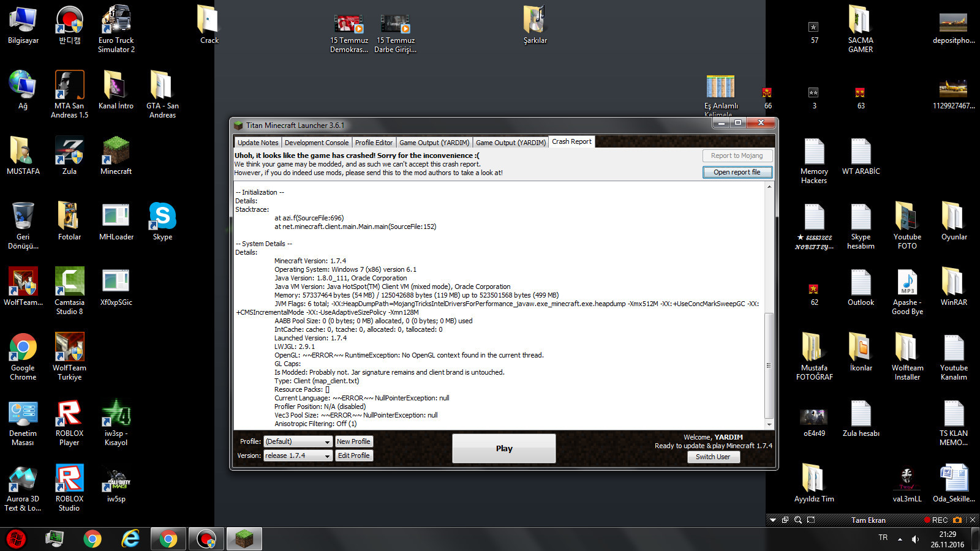Viewport: 980px width, 551px height.
Task: Expand the Version release 1.7.4 dropdown
Action: [x=298, y=455]
